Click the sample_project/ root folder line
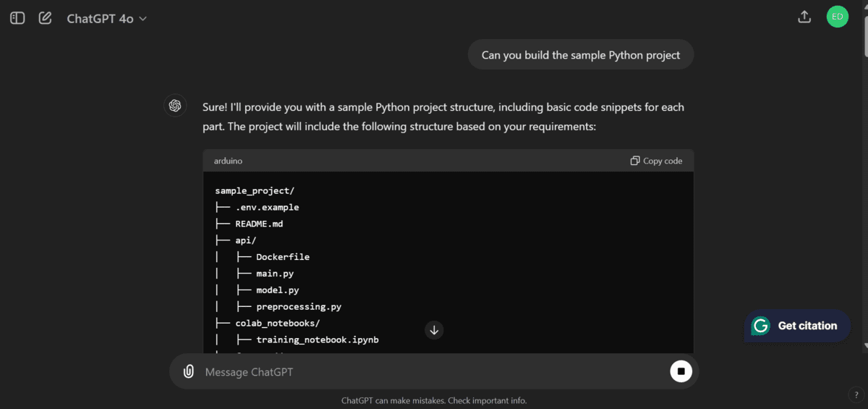 tap(255, 191)
